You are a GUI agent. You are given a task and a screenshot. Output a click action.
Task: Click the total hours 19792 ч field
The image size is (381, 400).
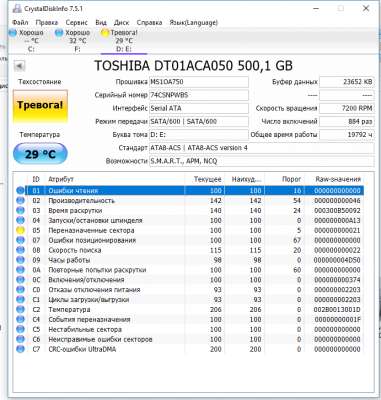(x=347, y=135)
